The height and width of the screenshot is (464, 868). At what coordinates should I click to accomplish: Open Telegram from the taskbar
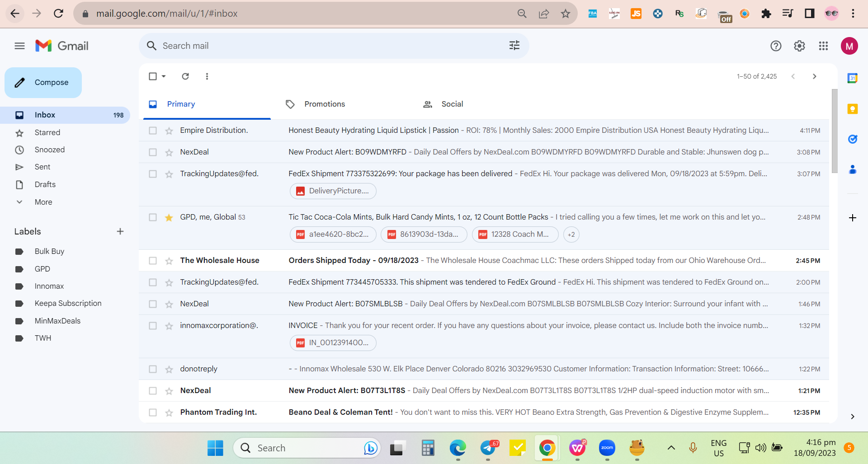(x=488, y=448)
